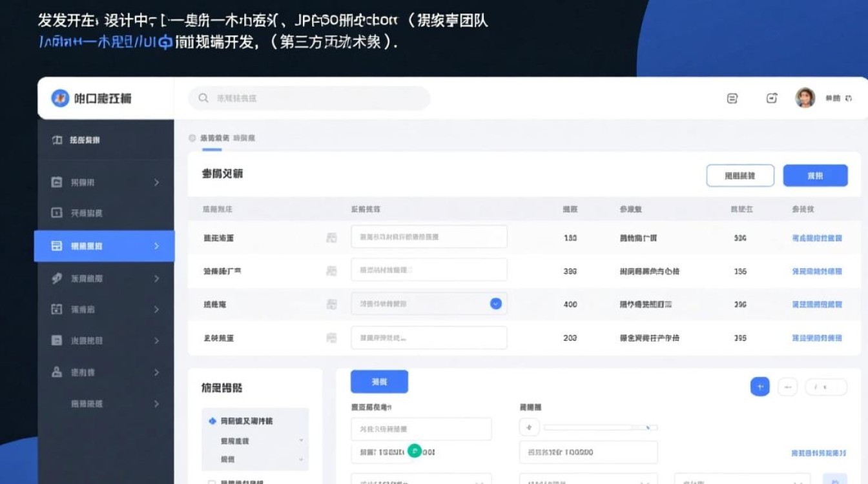Expand the second sidebar item's chevron

[x=156, y=182]
